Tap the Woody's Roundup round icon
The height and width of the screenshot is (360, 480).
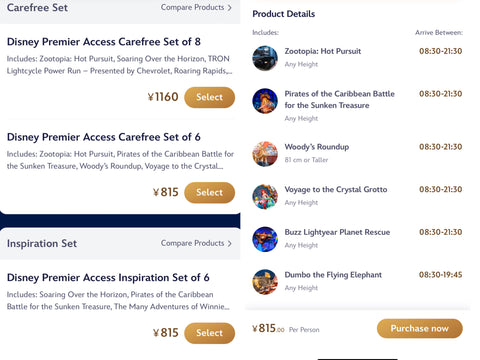[265, 154]
